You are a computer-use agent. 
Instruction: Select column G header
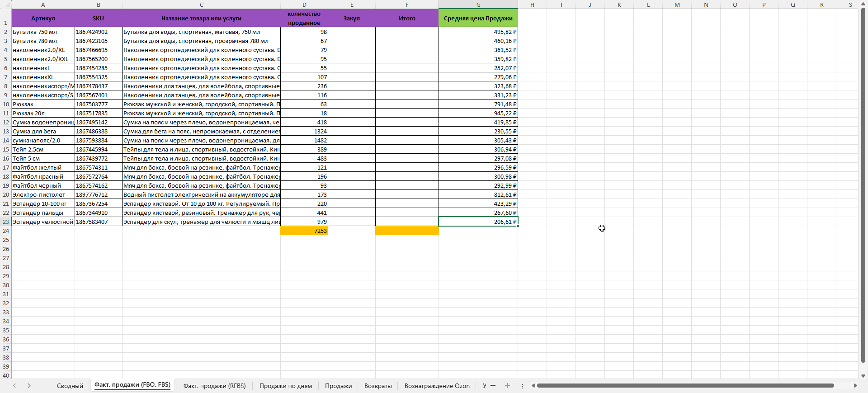click(x=478, y=5)
